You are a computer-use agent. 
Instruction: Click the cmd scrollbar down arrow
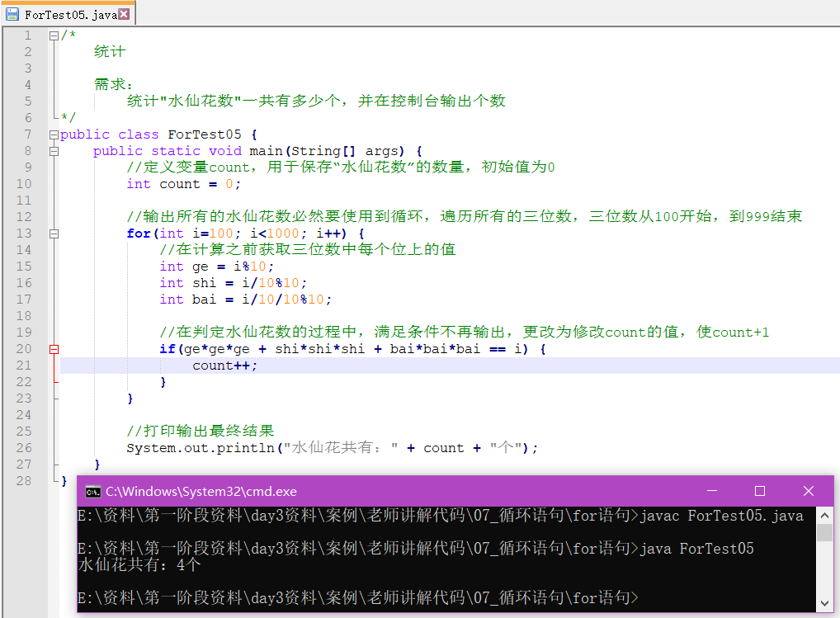[824, 603]
